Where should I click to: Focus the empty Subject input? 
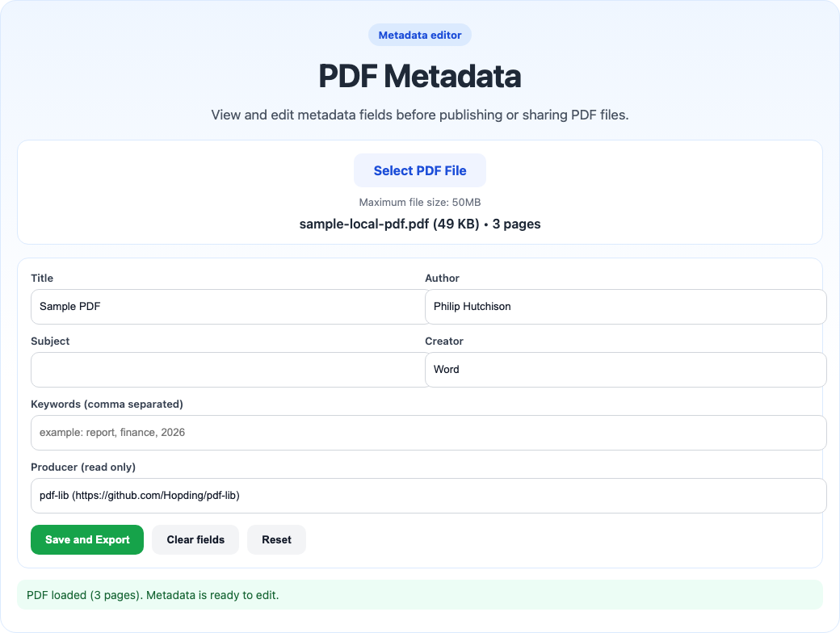click(x=226, y=370)
